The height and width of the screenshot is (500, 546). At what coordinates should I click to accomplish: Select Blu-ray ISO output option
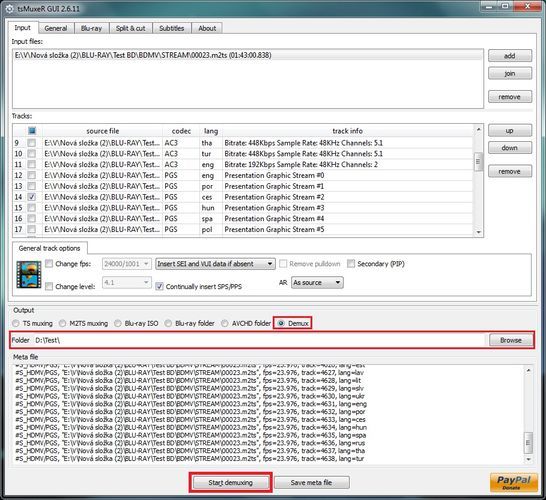[118, 323]
